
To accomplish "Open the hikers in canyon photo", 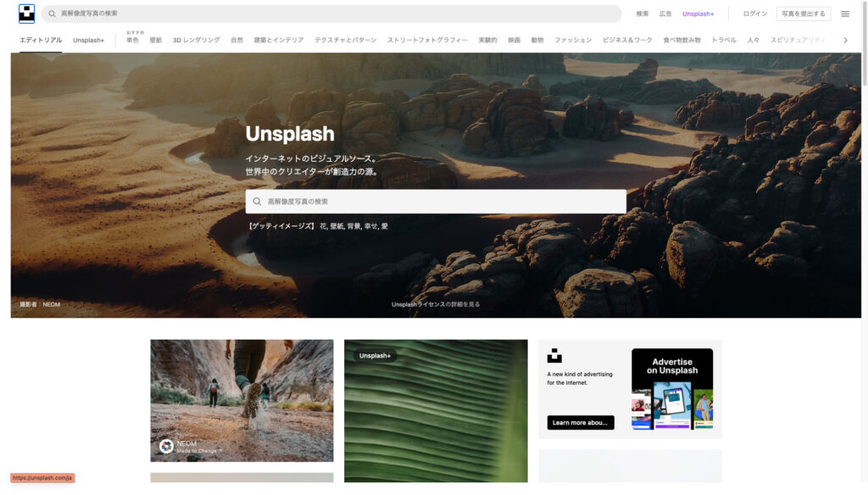I will point(242,400).
